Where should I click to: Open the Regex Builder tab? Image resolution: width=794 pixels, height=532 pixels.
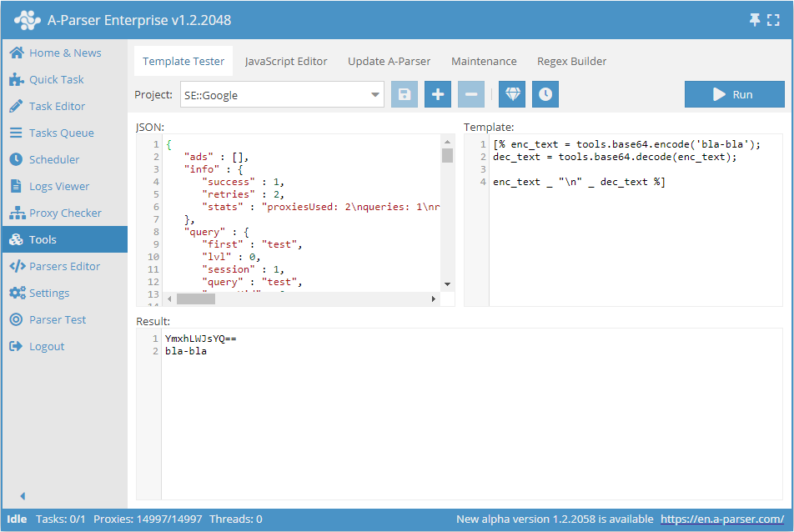coord(571,61)
